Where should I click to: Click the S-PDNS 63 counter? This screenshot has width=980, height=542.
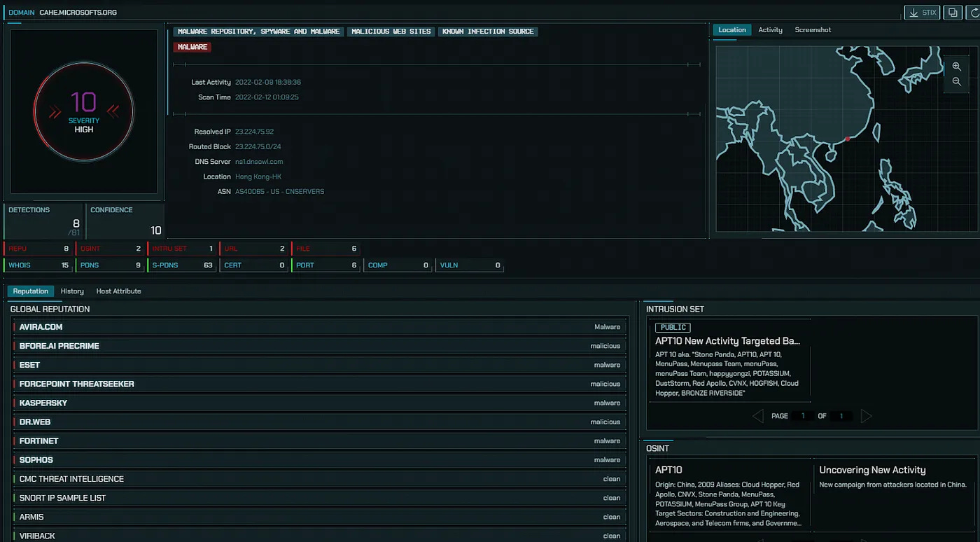click(x=182, y=265)
